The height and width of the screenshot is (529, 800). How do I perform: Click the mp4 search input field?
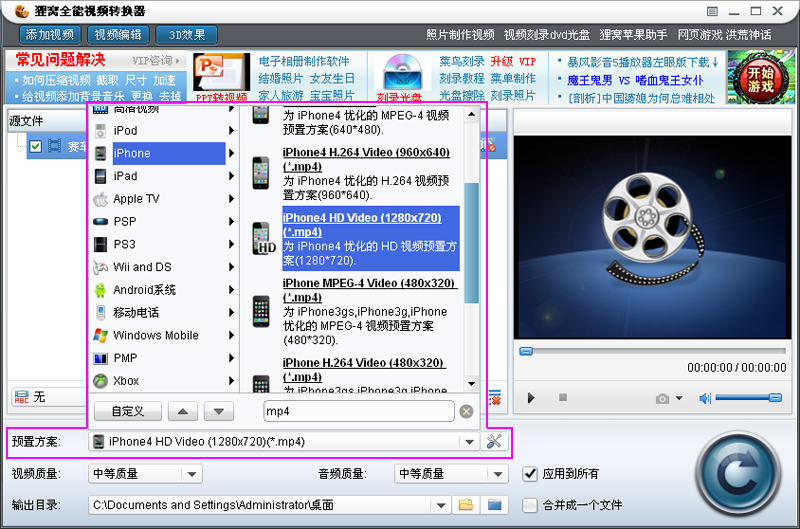(x=359, y=411)
